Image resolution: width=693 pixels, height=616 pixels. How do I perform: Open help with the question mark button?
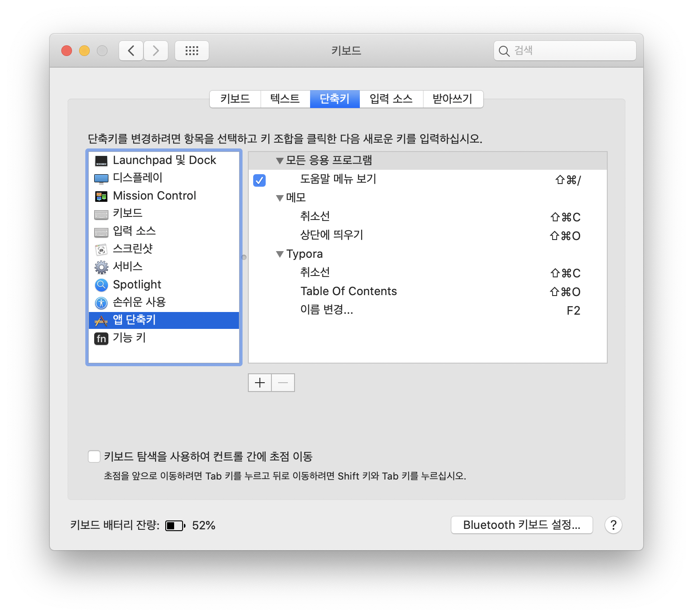(x=613, y=525)
